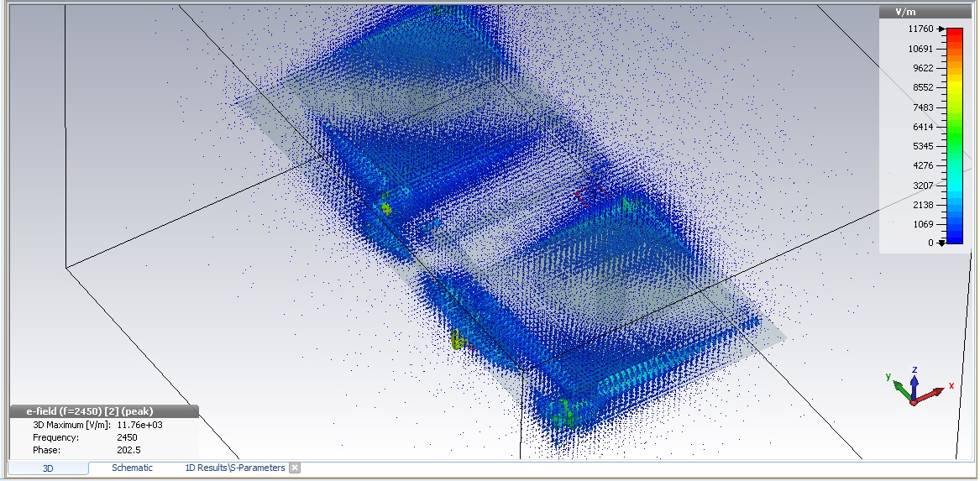Click the blue z-axis arrow of triad
Image resolution: width=980 pixels, height=481 pixels.
coord(914,378)
